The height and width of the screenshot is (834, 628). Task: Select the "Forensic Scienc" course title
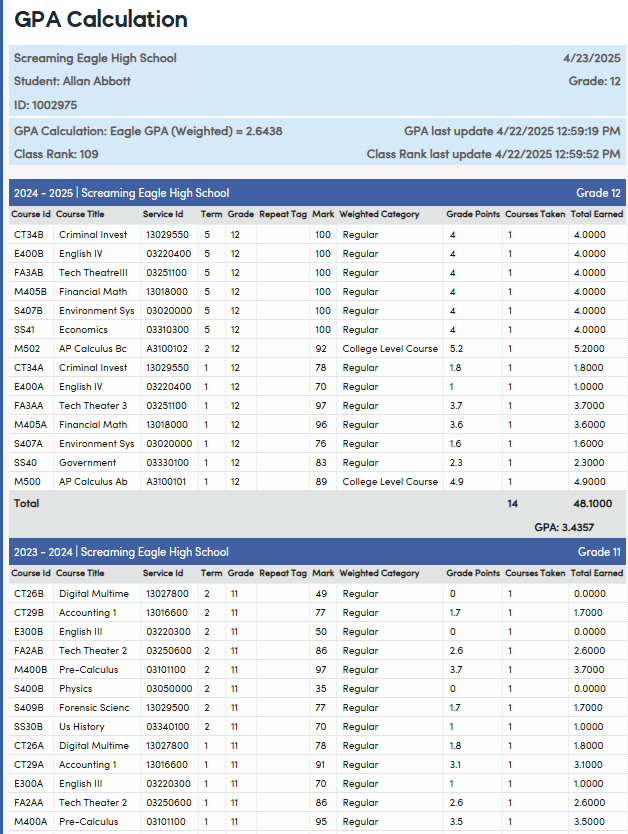coord(94,708)
